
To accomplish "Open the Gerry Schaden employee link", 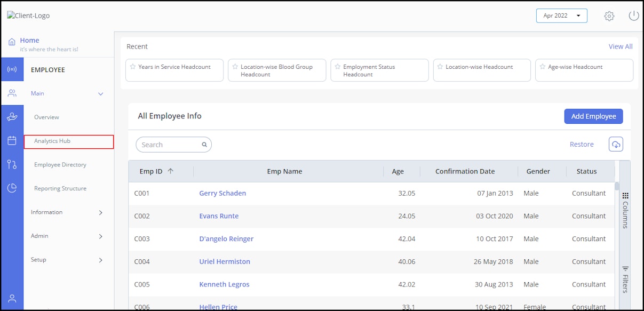I will click(222, 193).
